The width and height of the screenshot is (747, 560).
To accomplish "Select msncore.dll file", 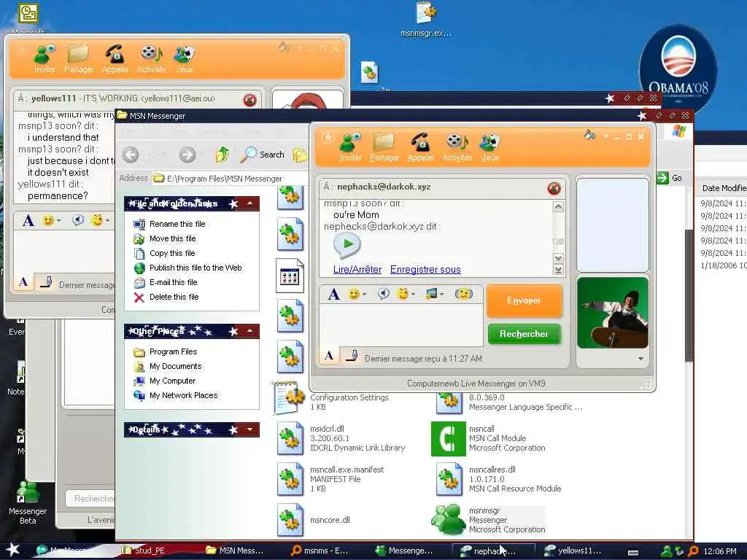I will (x=314, y=520).
